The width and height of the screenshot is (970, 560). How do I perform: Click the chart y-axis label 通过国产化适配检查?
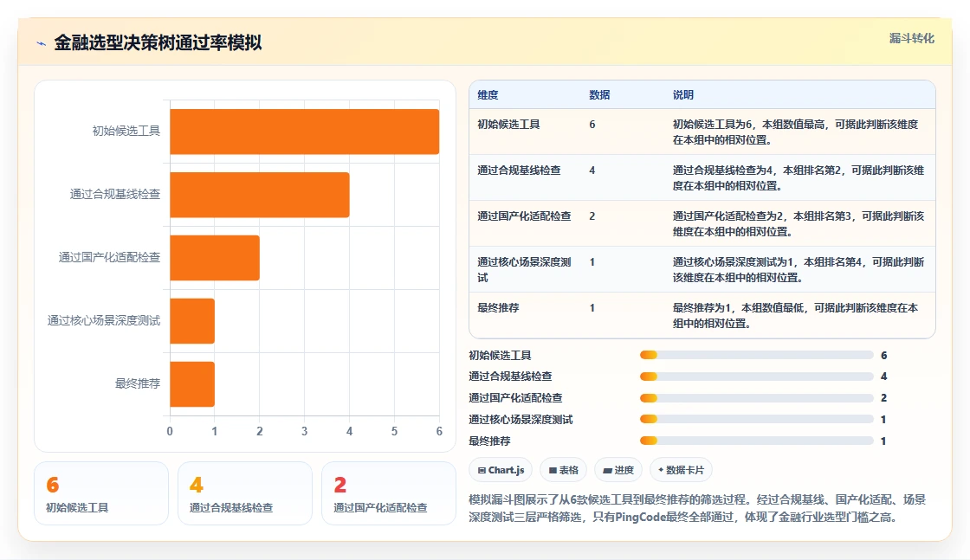(x=109, y=257)
